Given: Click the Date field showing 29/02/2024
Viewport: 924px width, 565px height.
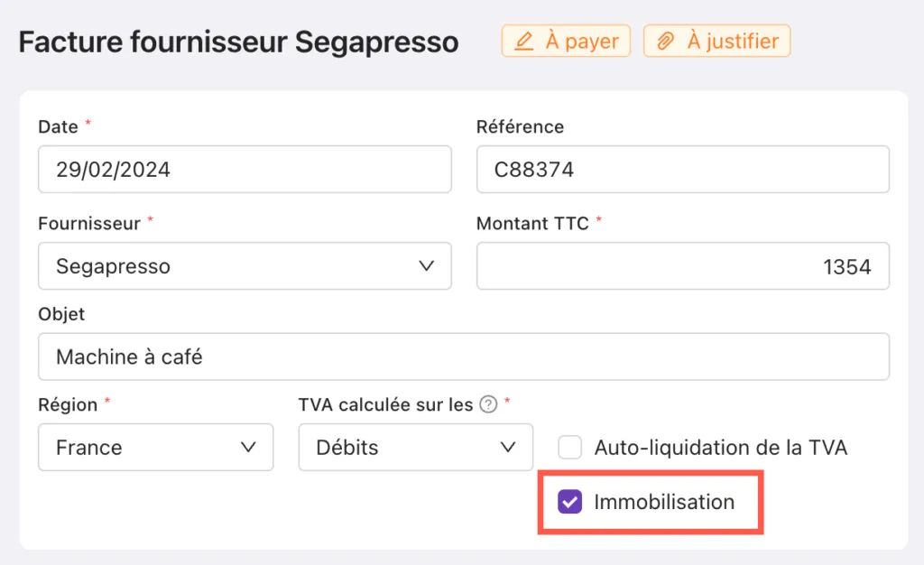Looking at the screenshot, I should (245, 169).
